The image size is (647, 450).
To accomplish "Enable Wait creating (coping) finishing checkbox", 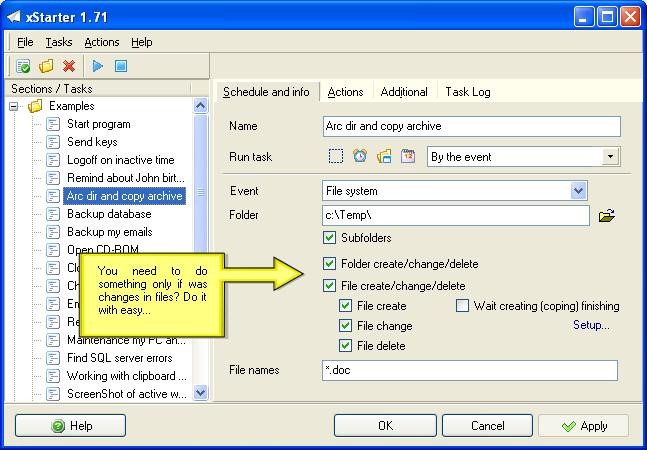I will point(463,306).
